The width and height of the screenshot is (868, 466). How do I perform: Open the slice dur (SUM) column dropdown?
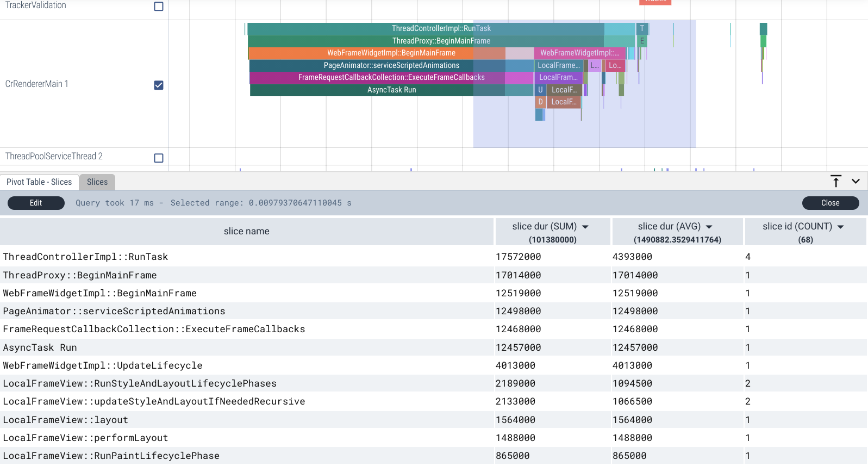click(585, 227)
